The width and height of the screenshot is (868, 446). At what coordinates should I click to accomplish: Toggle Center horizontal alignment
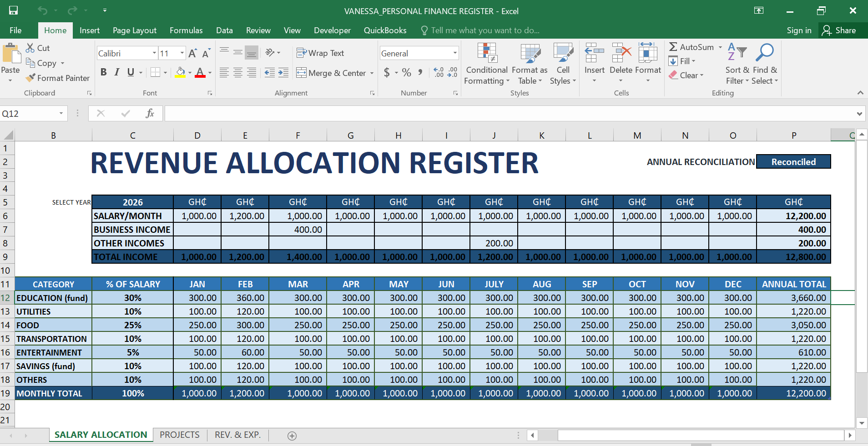[238, 73]
